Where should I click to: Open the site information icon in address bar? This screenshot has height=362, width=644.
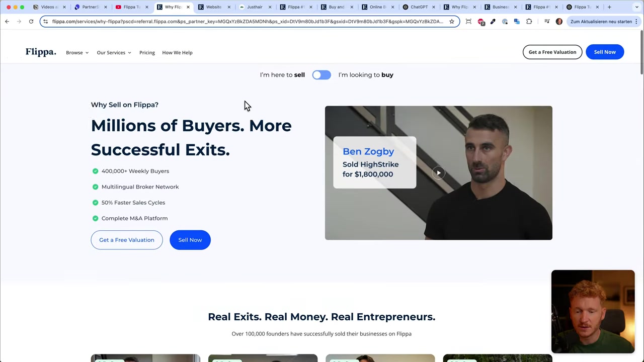(45, 22)
